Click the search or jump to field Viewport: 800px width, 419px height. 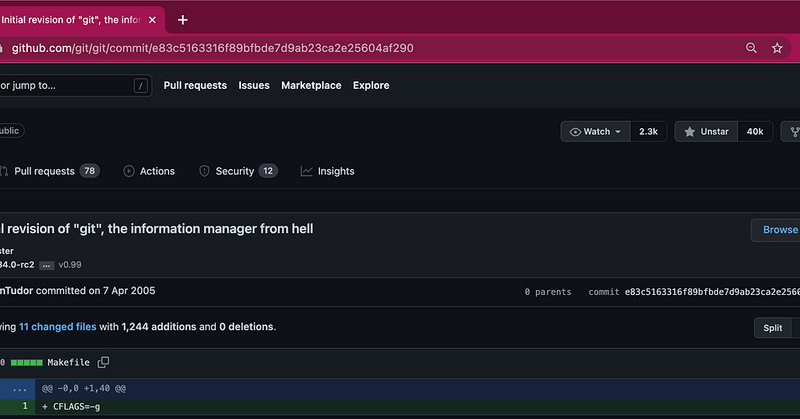74,85
